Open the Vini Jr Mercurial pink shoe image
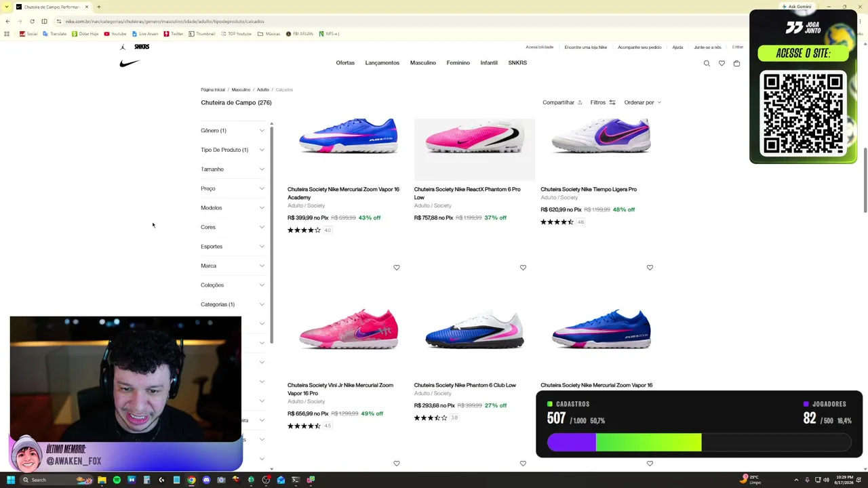Image resolution: width=868 pixels, height=488 pixels. tap(348, 329)
